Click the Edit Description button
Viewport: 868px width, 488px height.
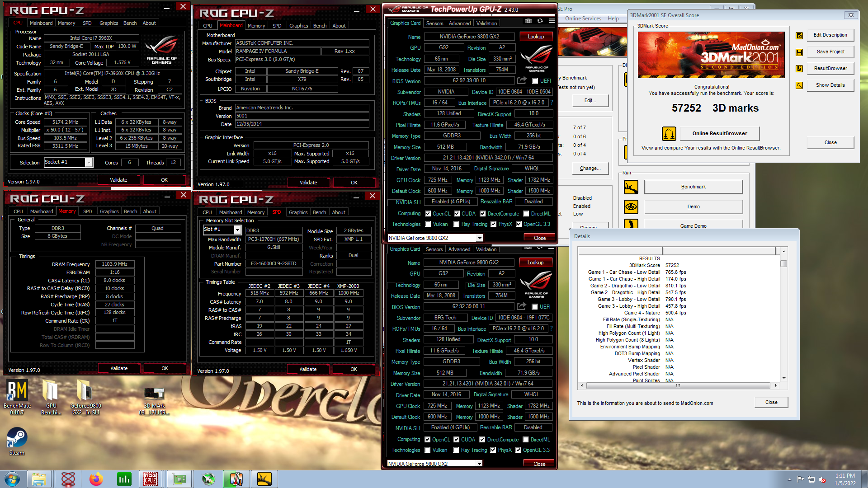click(x=830, y=35)
